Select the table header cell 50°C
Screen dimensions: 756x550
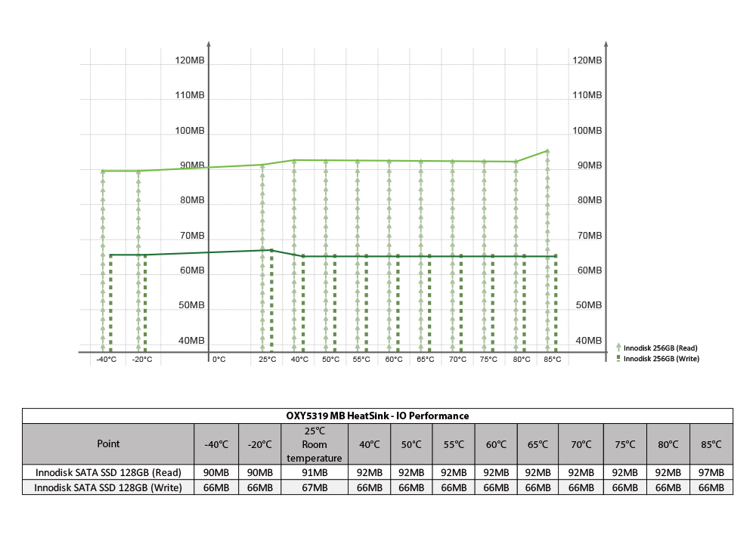[411, 444]
